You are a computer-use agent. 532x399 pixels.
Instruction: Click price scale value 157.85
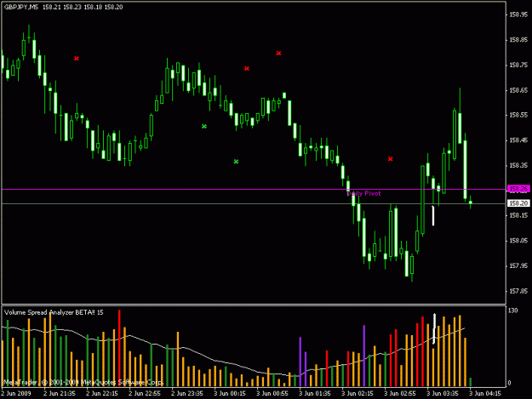518,291
